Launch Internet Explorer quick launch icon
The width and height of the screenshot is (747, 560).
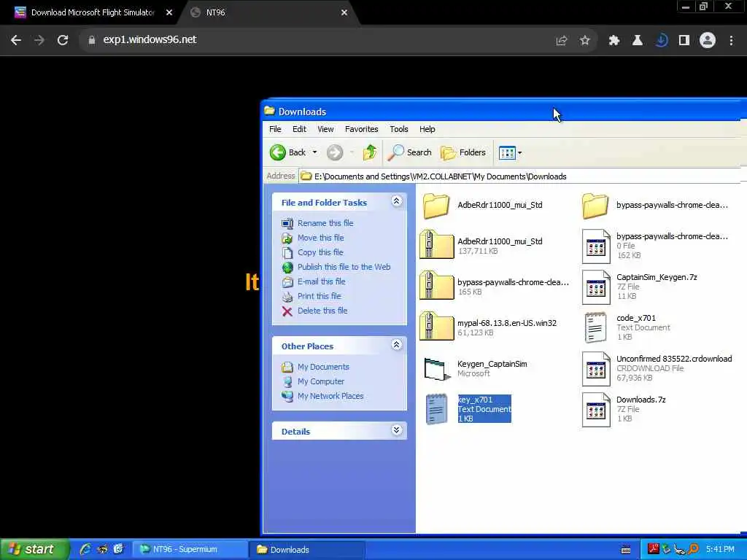click(85, 549)
